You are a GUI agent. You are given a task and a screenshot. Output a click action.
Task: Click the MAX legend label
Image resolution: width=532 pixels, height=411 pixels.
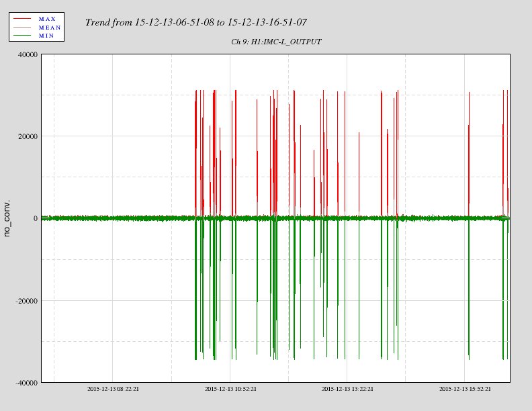(47, 19)
